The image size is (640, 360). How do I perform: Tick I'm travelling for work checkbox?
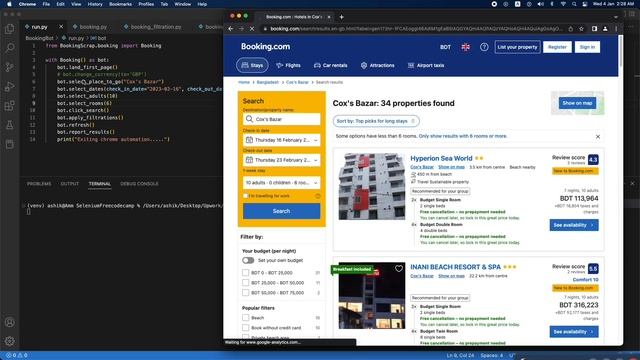tap(245, 196)
